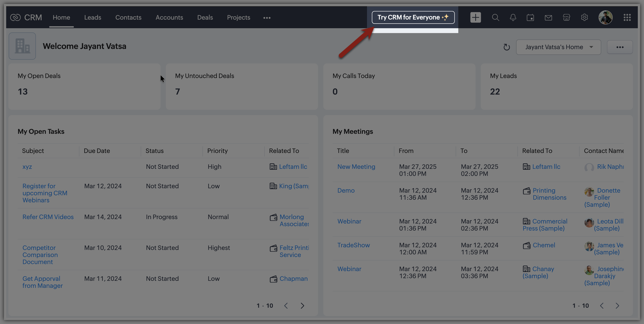The image size is (644, 324).
Task: Open the mail envelope icon
Action: click(x=548, y=17)
